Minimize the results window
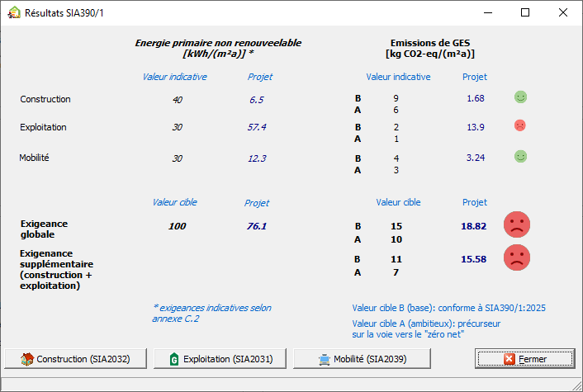Screen dimensions: 583x392 pyautogui.click(x=487, y=12)
